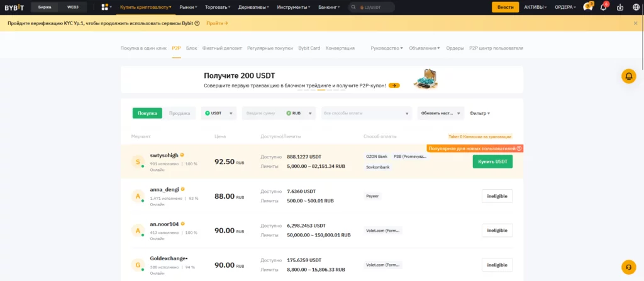This screenshot has width=644, height=281.
Task: Open the chat messages icon in header
Action: (588, 6)
